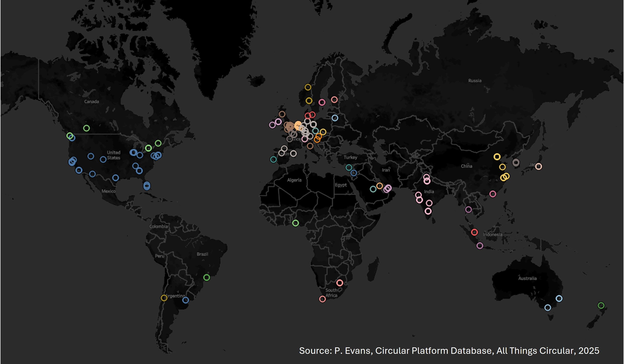Click the peach marker on Japan

(539, 166)
